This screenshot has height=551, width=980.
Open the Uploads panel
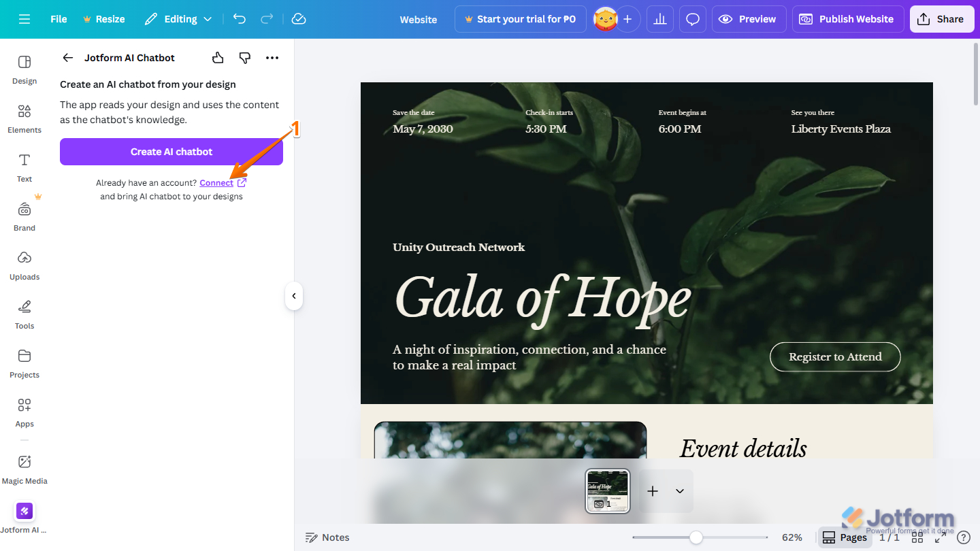tap(24, 265)
